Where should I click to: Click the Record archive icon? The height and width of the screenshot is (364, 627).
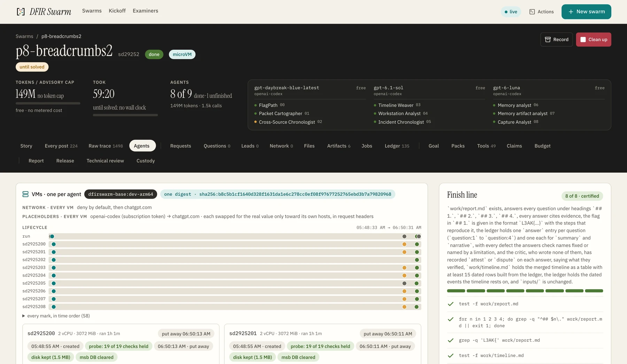tap(548, 40)
